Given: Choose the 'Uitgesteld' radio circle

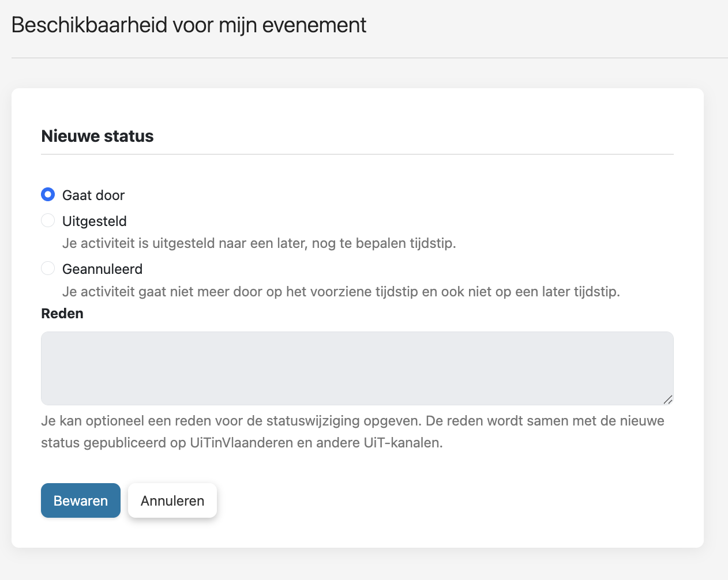Looking at the screenshot, I should pos(48,220).
